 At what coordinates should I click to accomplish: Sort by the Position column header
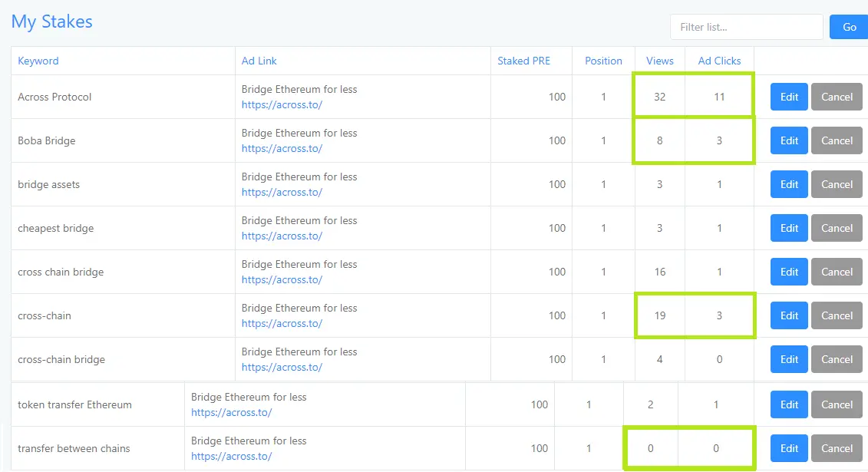coord(603,61)
